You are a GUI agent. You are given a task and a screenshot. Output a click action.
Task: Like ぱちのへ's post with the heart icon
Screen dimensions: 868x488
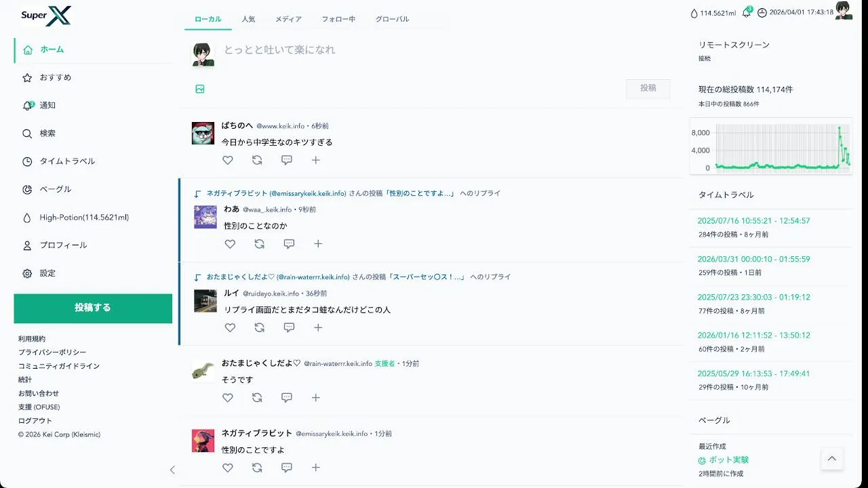pyautogui.click(x=228, y=160)
